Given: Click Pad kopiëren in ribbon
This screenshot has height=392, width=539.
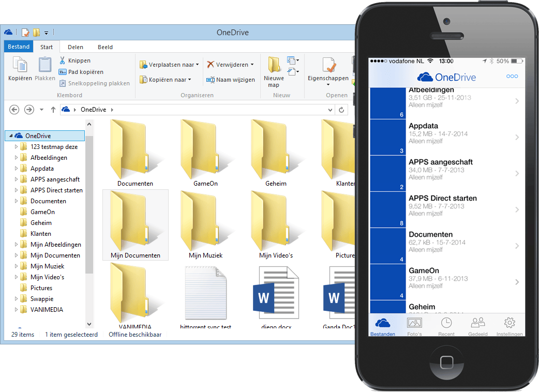Looking at the screenshot, I should [81, 72].
